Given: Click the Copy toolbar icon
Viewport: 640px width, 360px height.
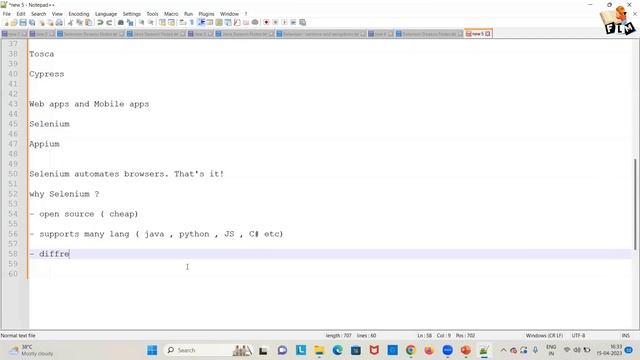Looking at the screenshot, I should pyautogui.click(x=79, y=22).
